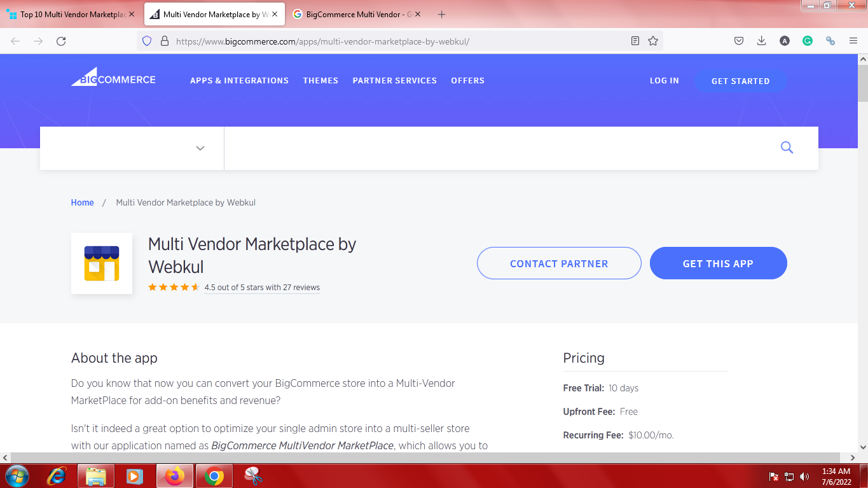Screen dimensions: 868x488
Task: Click the orange star rating
Action: 174,288
